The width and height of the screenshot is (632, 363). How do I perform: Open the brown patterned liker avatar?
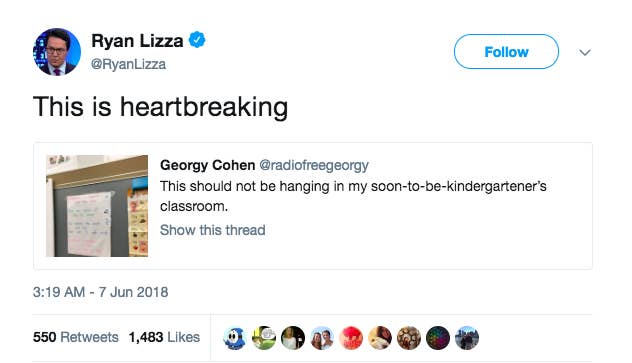[409, 338]
